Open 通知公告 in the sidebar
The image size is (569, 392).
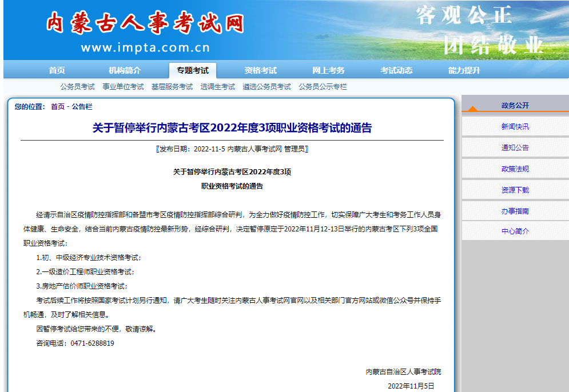pyautogui.click(x=515, y=148)
